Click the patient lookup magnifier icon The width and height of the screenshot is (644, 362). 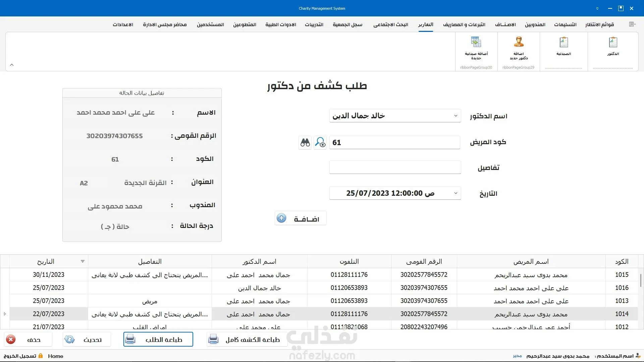320,142
